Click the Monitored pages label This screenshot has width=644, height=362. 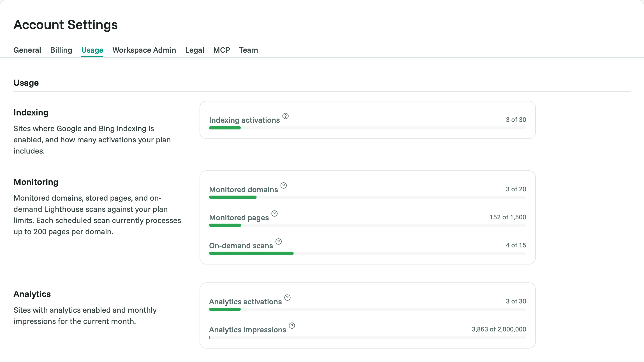pyautogui.click(x=239, y=218)
